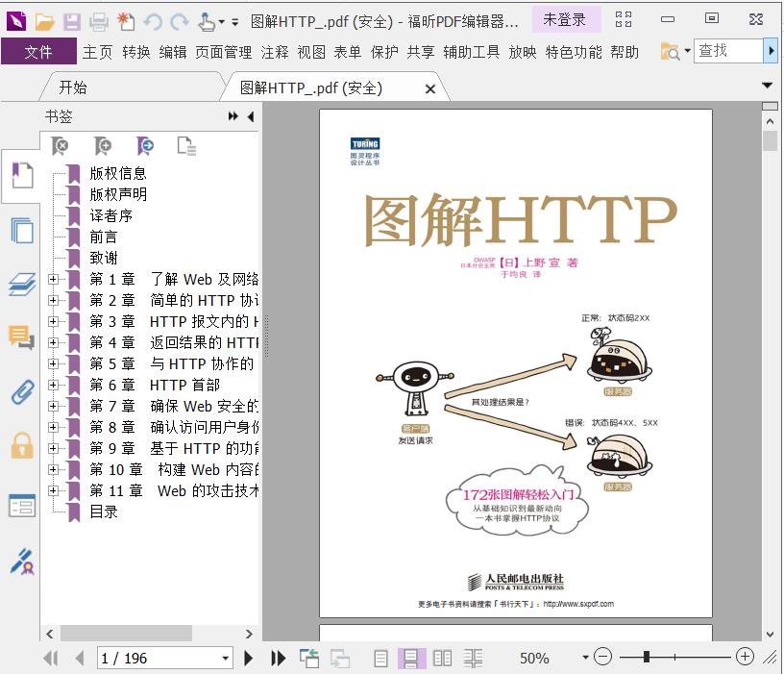
Task: Select the 目录 bookmark
Action: 104,512
